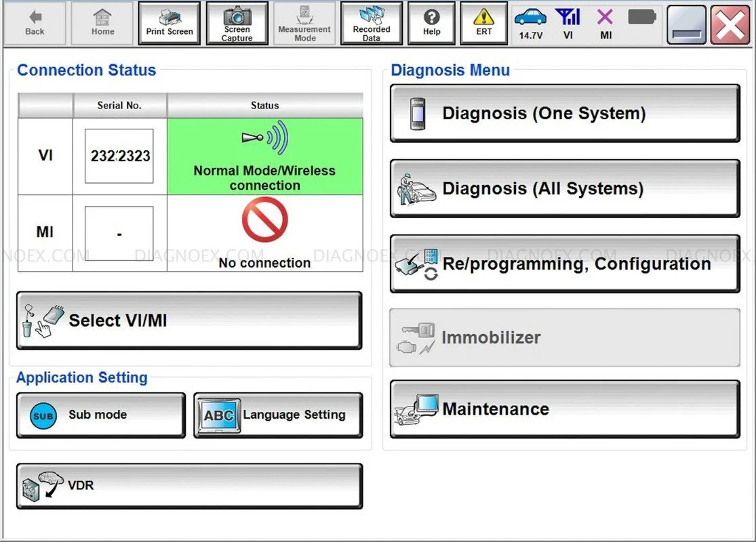Click the VI signal strength indicator
This screenshot has width=756, height=542.
point(568,23)
